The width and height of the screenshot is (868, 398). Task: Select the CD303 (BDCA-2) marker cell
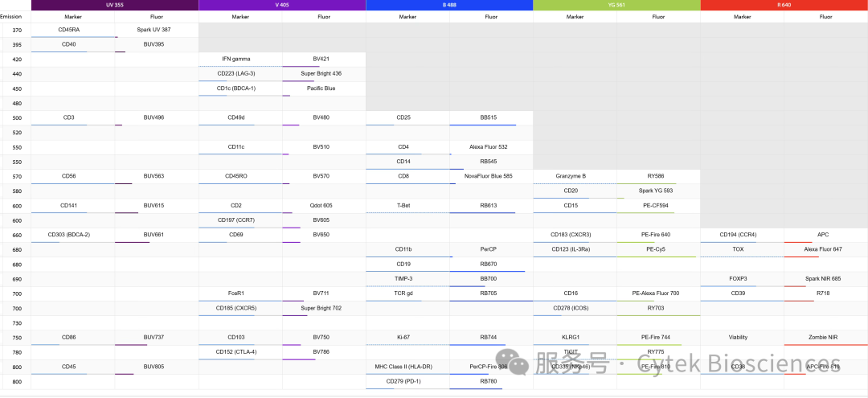coord(73,236)
